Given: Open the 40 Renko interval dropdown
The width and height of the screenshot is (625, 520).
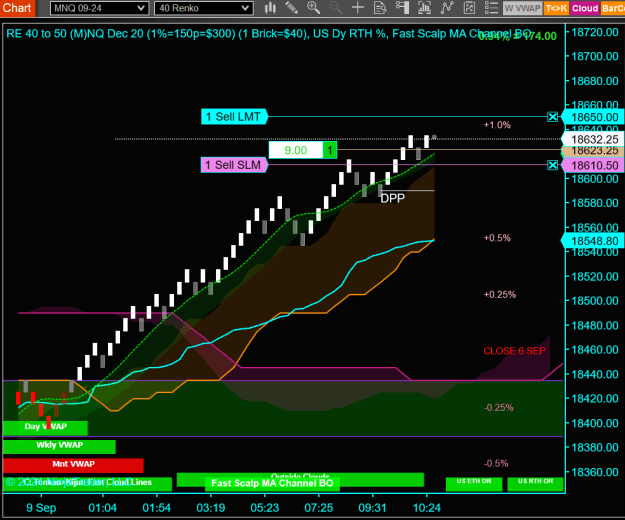Looking at the screenshot, I should pyautogui.click(x=204, y=8).
